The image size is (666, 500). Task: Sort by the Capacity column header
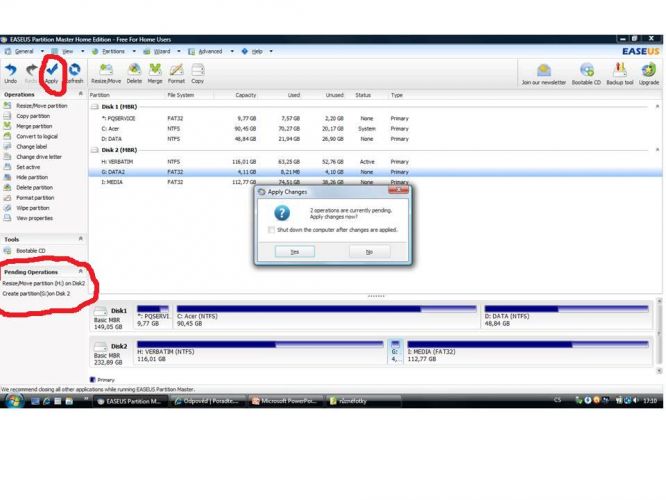246,95
